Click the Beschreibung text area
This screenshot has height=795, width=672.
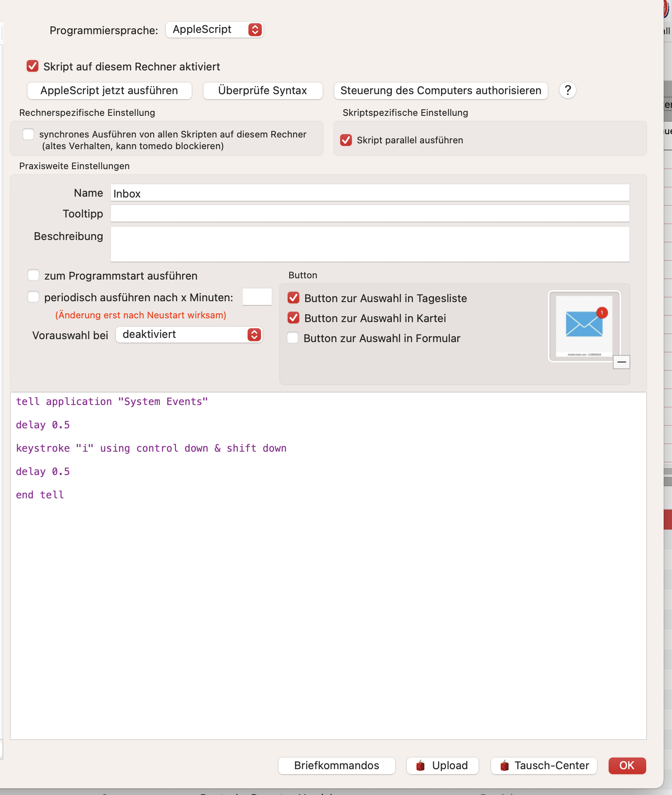pos(370,244)
